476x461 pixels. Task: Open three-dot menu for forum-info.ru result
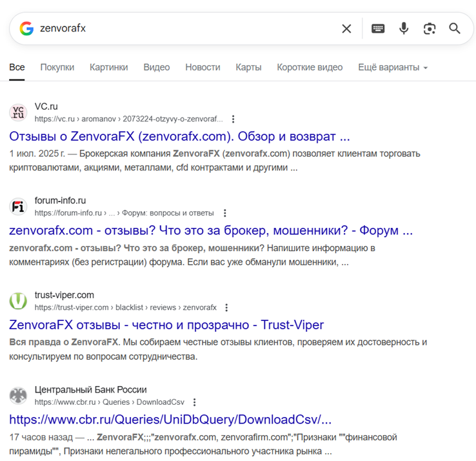tap(224, 213)
